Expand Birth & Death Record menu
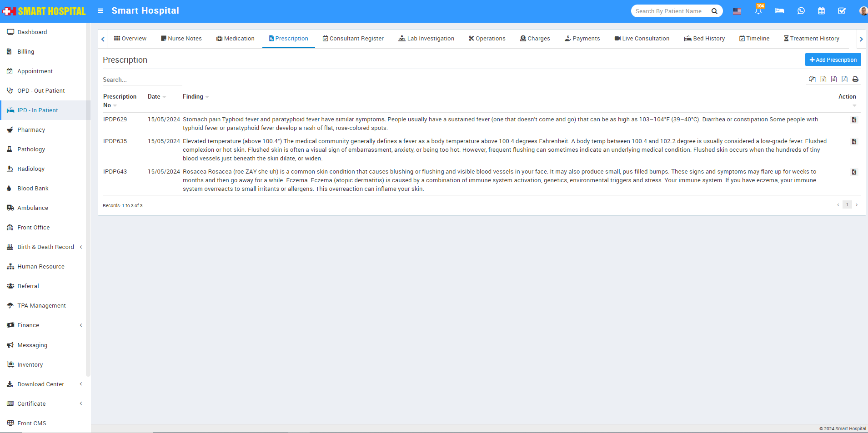This screenshot has height=433, width=868. pyautogui.click(x=45, y=247)
